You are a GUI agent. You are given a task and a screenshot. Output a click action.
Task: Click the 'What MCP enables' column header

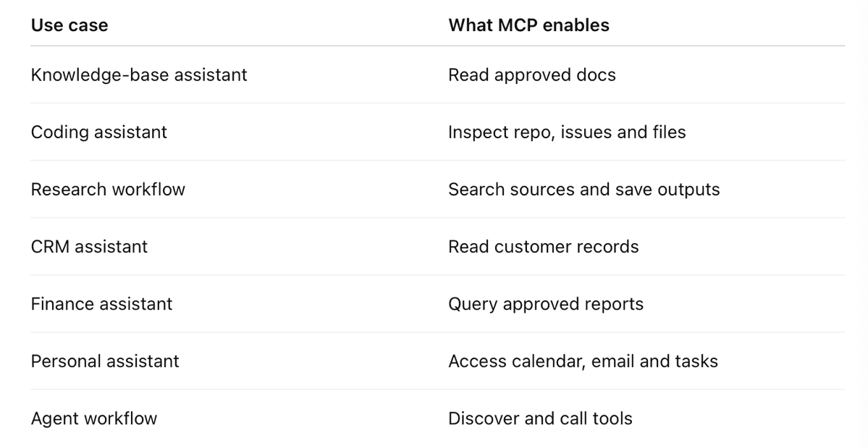pyautogui.click(x=528, y=25)
